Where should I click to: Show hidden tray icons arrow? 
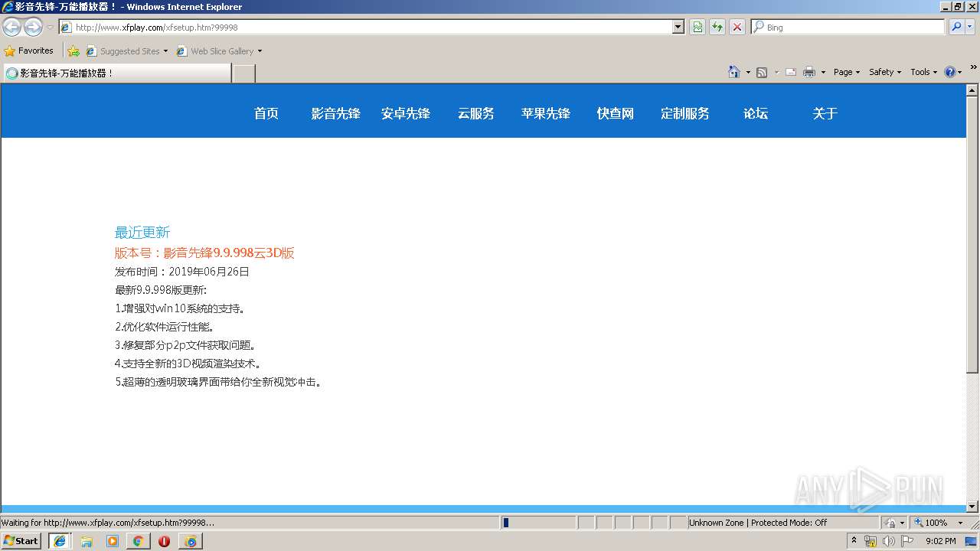click(x=854, y=541)
